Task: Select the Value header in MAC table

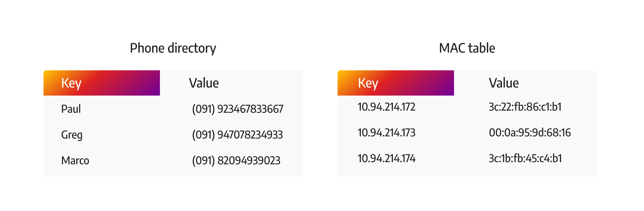Action: click(504, 83)
